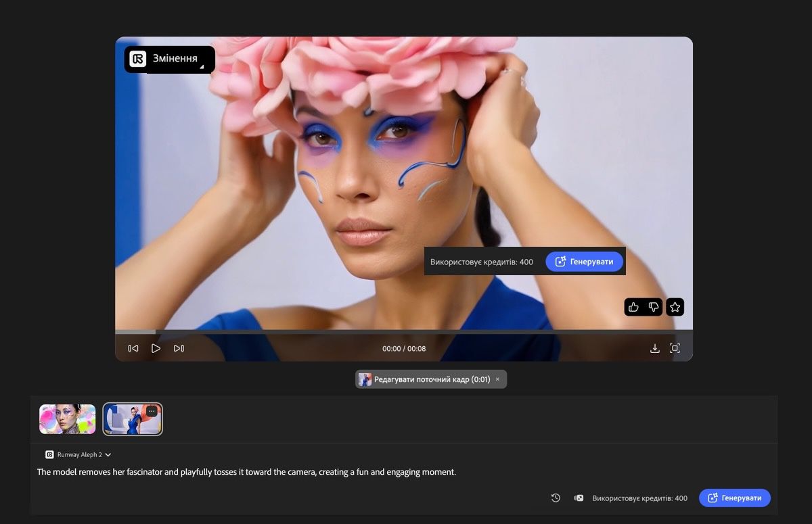Click the Редагувати поточний кадр (0:01) chip
Screen dimensions: 812x524
coord(431,379)
